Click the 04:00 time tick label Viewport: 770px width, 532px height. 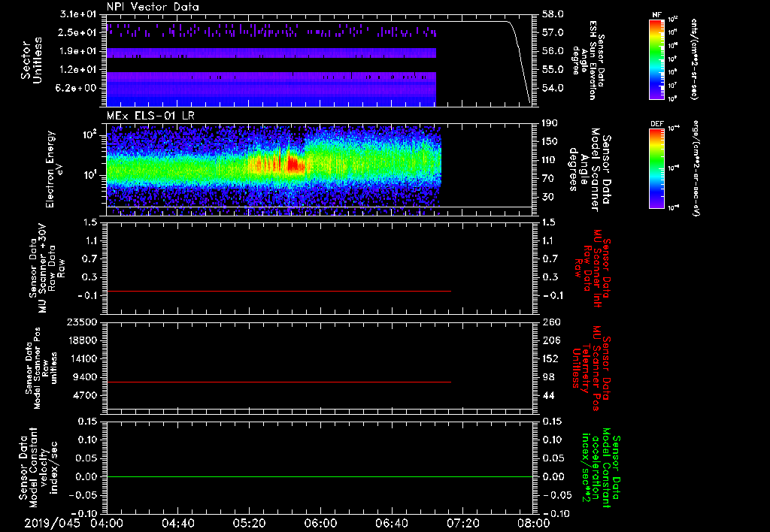coord(107,523)
